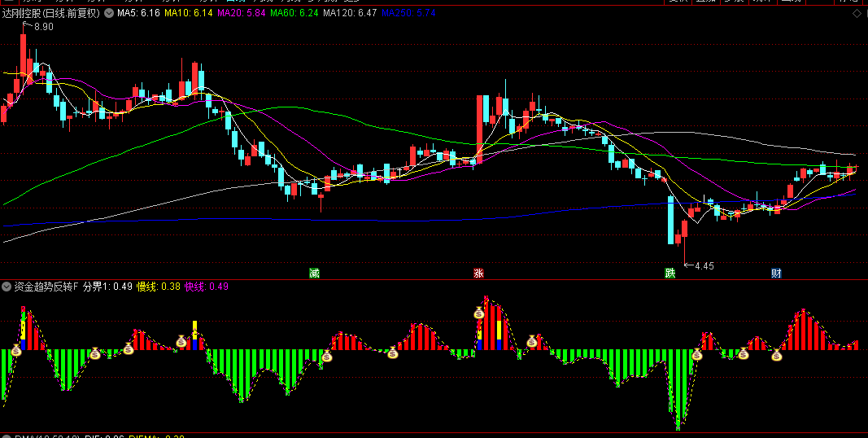Select the 达刚控股(日线.前复权) chart title

click(x=51, y=13)
